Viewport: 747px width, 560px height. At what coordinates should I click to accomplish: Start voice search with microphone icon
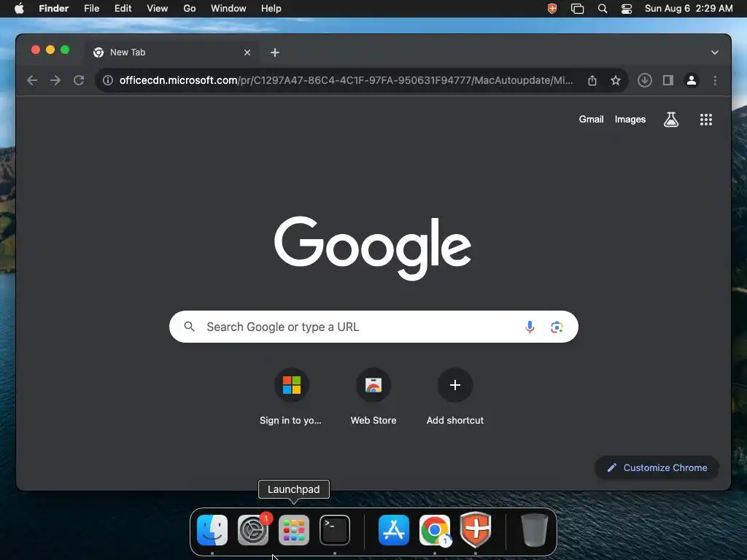(x=530, y=327)
